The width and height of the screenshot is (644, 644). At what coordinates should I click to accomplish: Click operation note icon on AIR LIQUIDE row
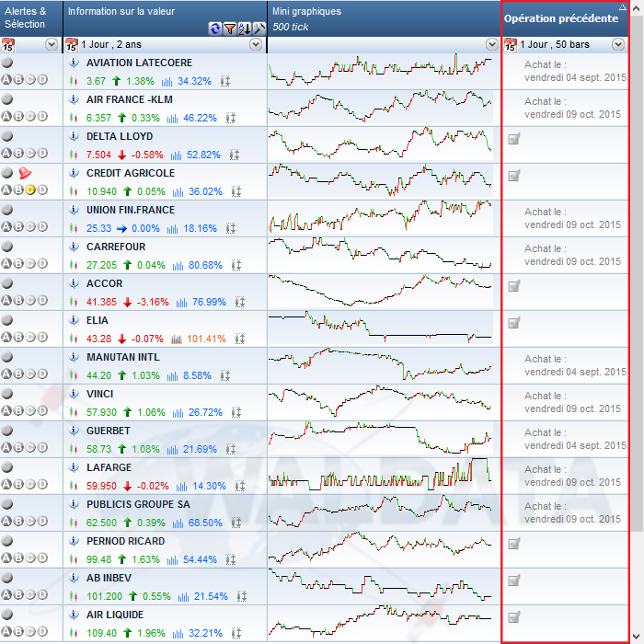[x=513, y=617]
